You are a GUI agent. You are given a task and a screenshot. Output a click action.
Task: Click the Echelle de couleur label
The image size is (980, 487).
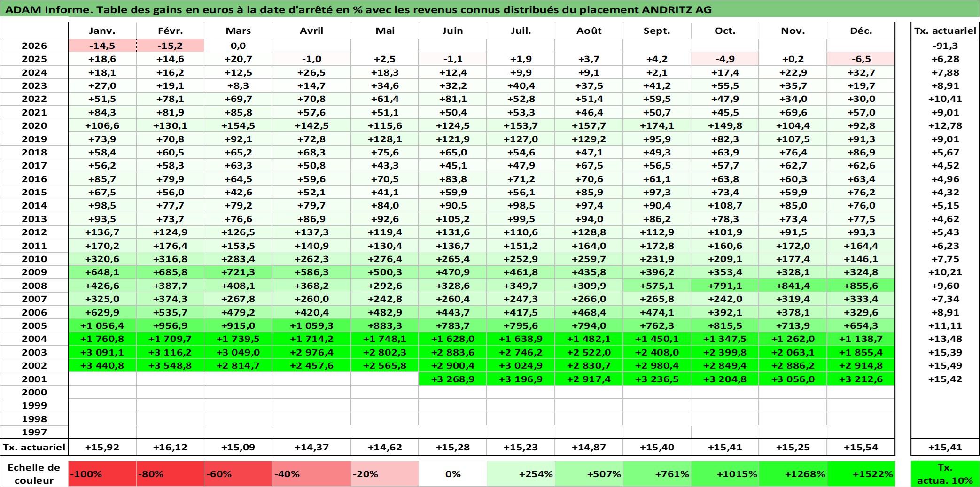tap(34, 474)
